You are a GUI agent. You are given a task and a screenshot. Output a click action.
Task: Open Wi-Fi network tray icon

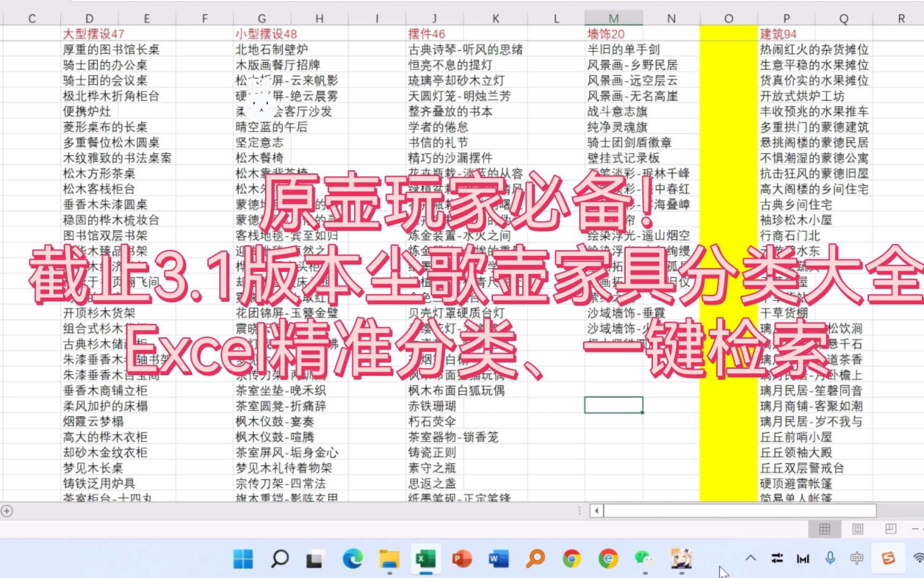click(918, 558)
